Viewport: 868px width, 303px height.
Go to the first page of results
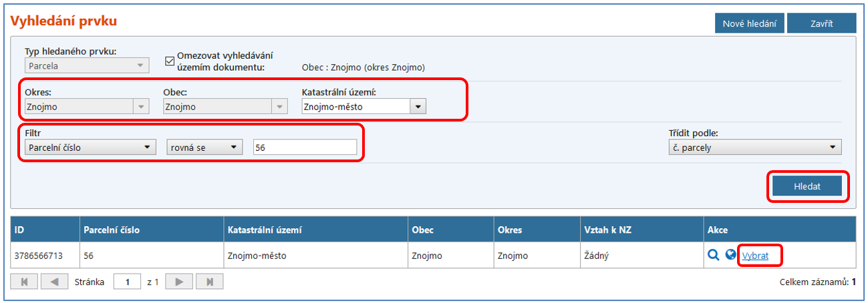click(x=25, y=282)
